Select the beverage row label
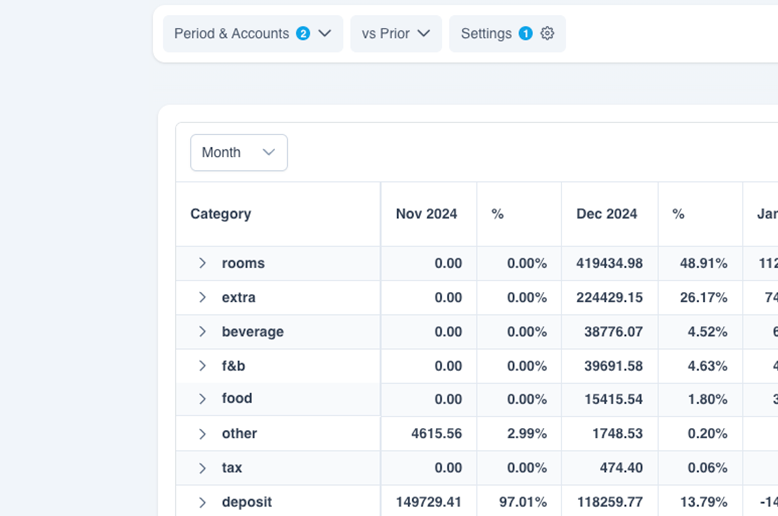 click(x=253, y=331)
